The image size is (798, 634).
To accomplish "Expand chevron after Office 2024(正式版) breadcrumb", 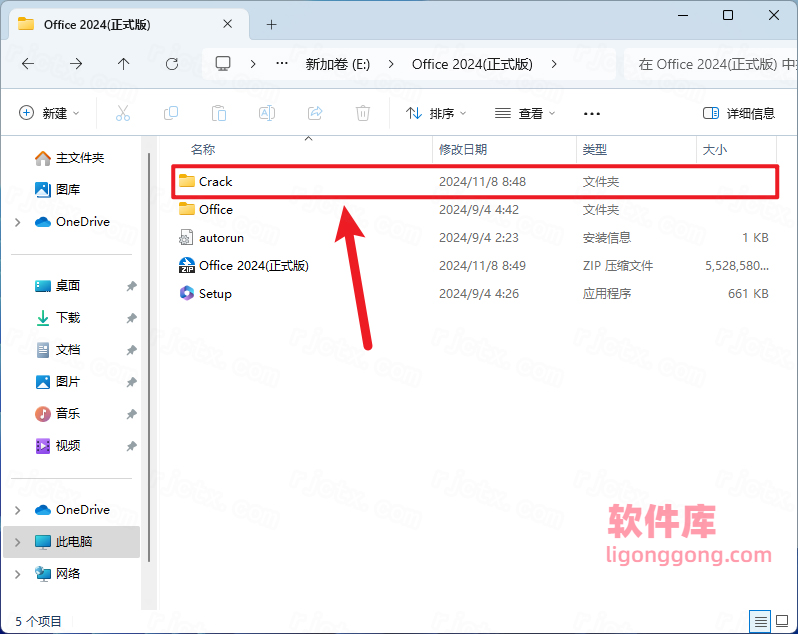I will pos(554,64).
